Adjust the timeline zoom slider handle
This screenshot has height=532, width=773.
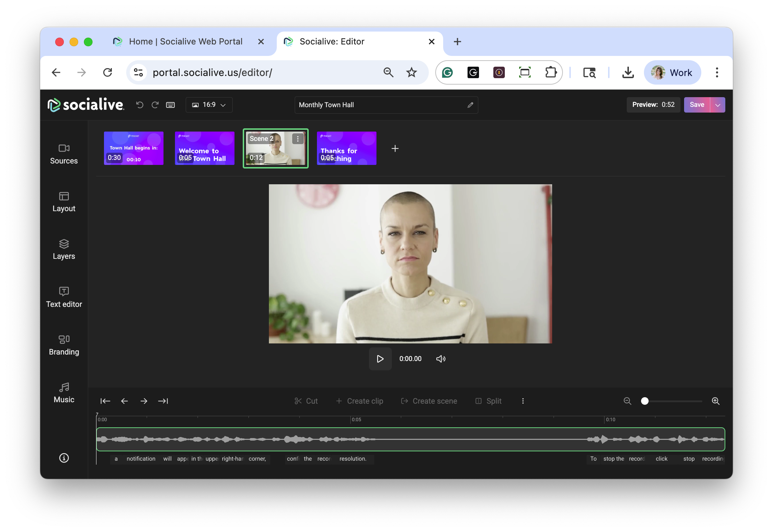(645, 401)
